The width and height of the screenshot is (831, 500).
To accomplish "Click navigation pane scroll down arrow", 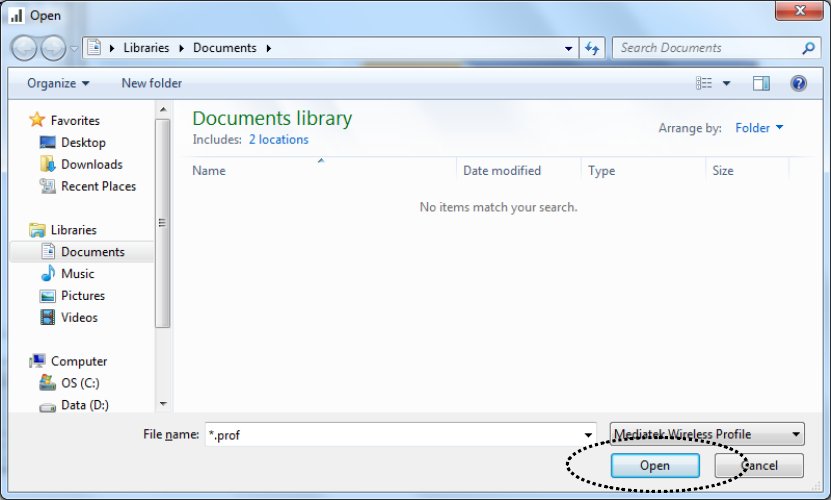I will [163, 404].
